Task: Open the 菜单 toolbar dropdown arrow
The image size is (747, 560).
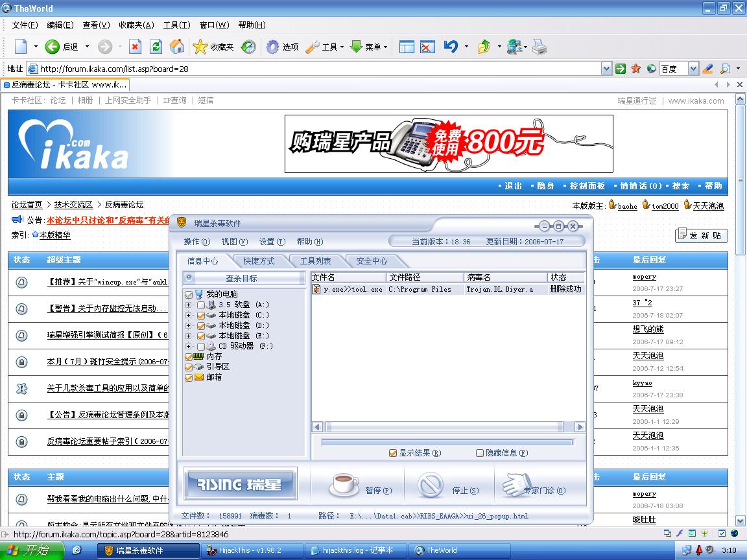Action: 385,47
